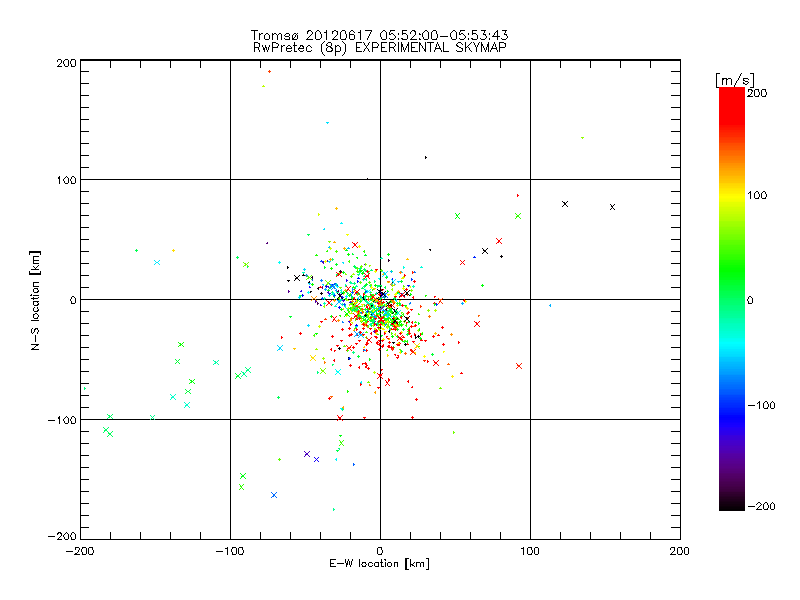800x600 pixels.
Task: Click the '-200' label on the colorbar
Action: click(761, 506)
